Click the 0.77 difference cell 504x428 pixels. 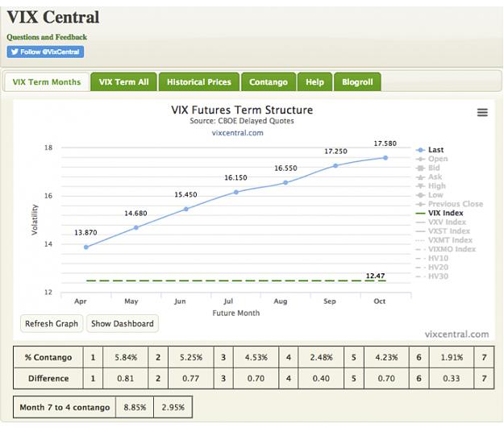point(191,379)
